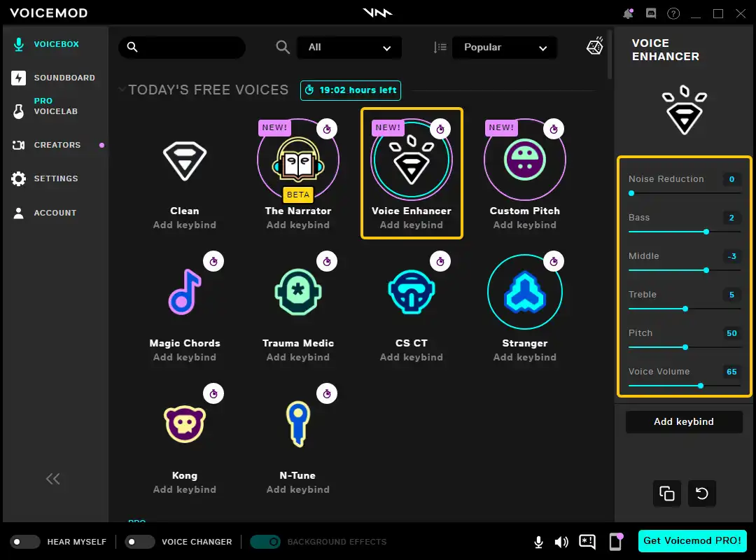Select the Clean voice icon

pyautogui.click(x=185, y=160)
